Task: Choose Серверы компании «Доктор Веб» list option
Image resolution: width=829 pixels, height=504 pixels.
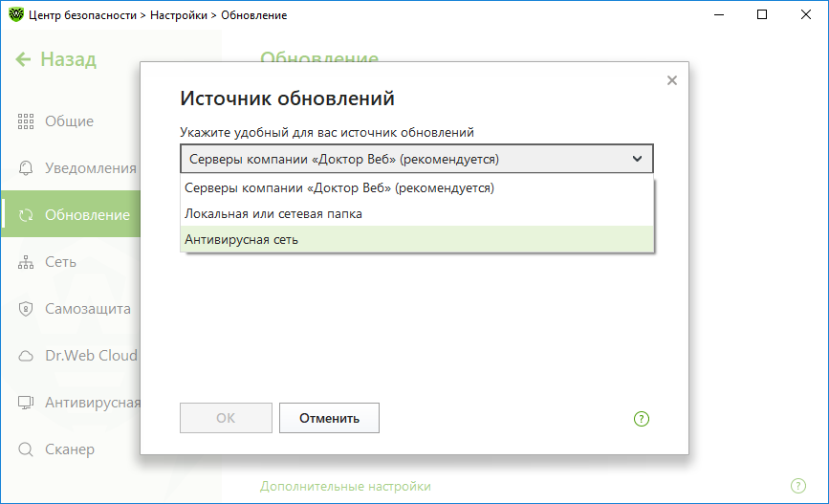Action: tap(417, 187)
